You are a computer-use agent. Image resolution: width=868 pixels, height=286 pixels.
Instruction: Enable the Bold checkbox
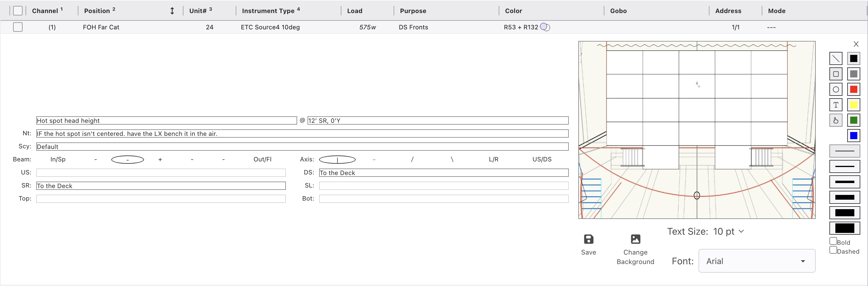click(833, 241)
